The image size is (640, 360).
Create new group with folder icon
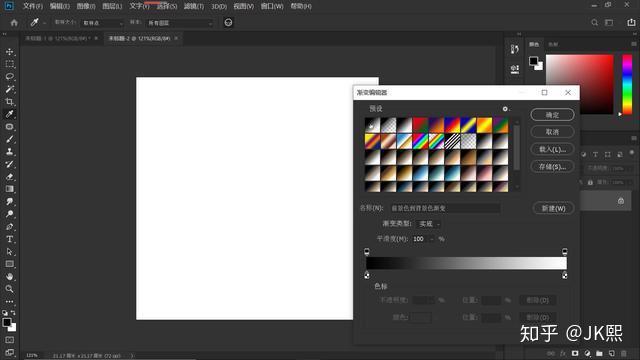(x=599, y=353)
